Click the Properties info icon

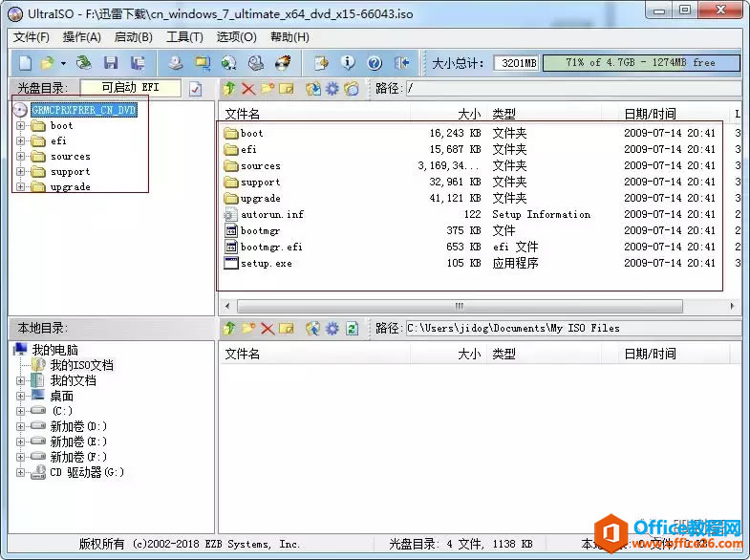pyautogui.click(x=348, y=63)
